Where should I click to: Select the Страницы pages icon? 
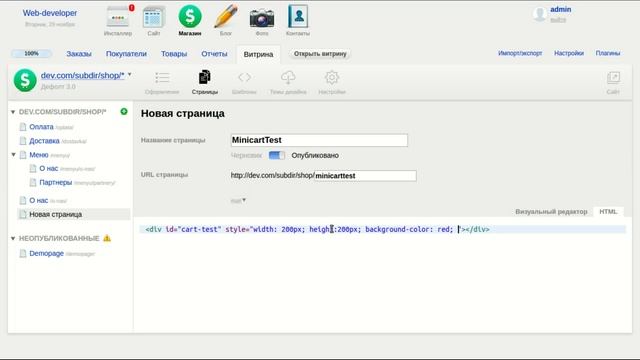[204, 77]
